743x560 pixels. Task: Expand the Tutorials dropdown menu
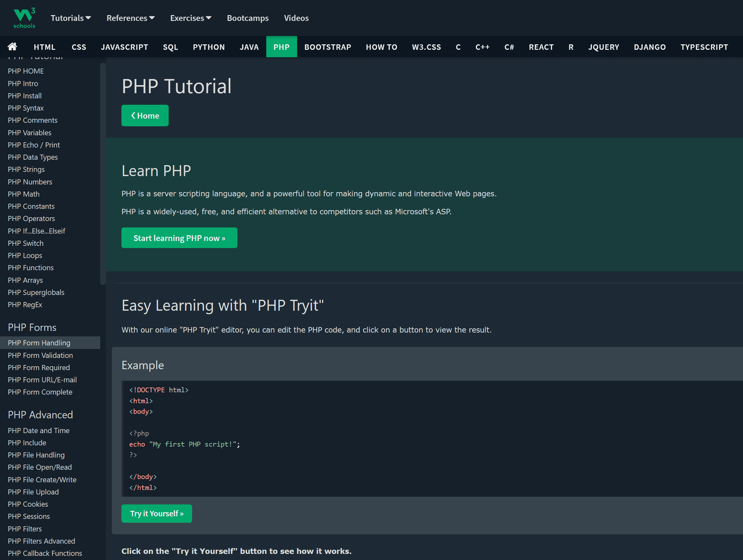(x=70, y=18)
